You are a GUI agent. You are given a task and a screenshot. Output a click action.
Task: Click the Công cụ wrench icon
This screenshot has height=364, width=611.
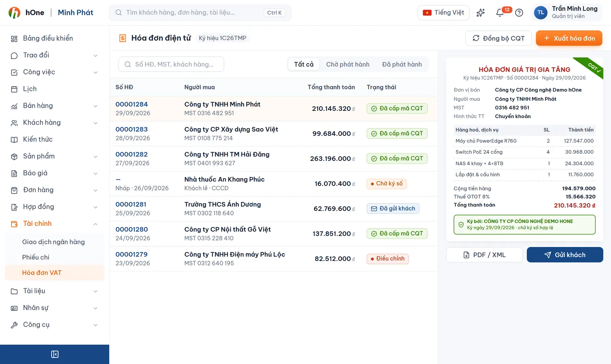(14, 325)
